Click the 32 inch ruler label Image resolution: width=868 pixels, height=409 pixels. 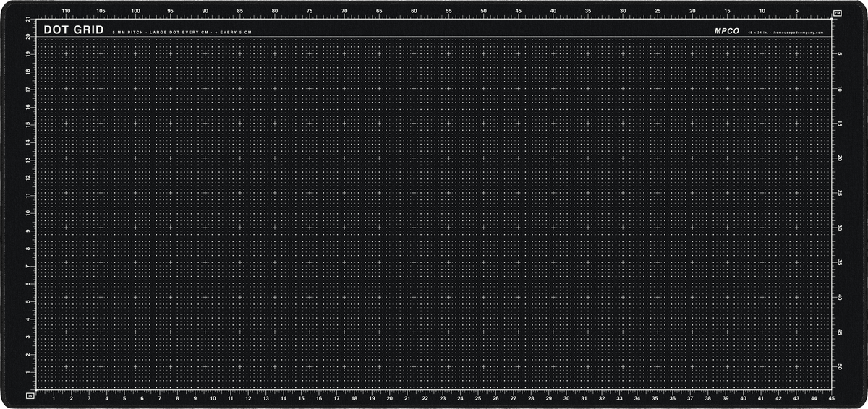602,398
